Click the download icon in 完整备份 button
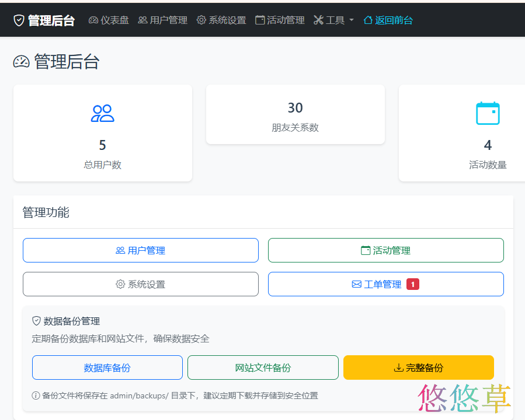 pos(398,368)
